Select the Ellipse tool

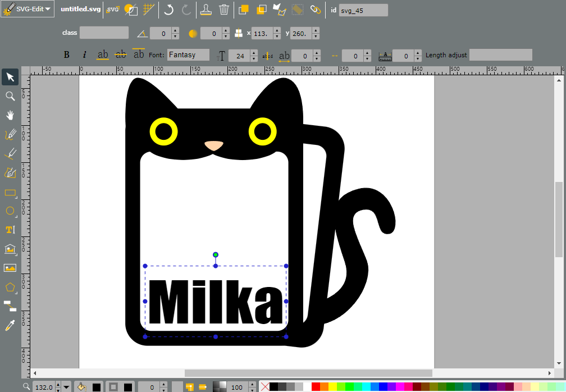click(x=10, y=211)
